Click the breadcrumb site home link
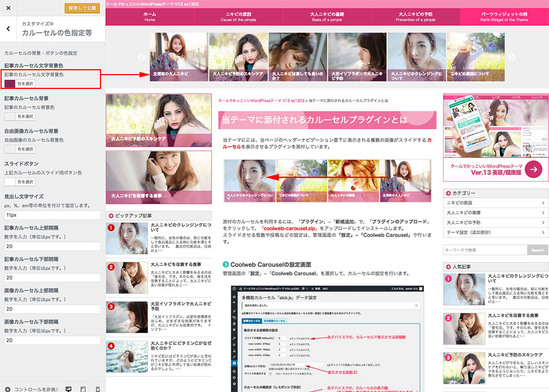549x392 pixels. click(261, 101)
